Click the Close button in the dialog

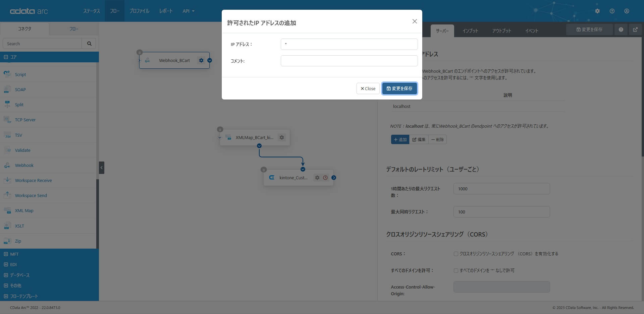[368, 88]
